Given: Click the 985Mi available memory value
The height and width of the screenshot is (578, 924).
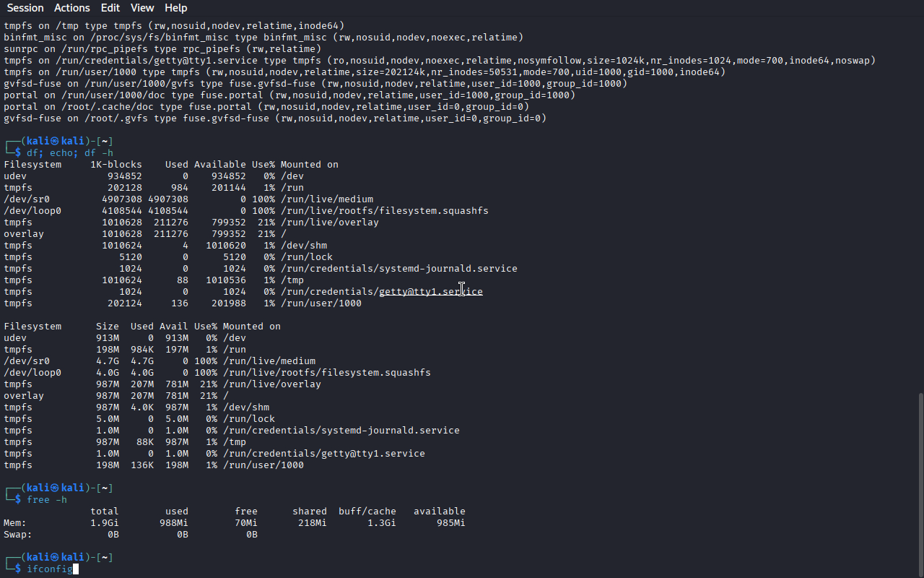Looking at the screenshot, I should [x=450, y=523].
